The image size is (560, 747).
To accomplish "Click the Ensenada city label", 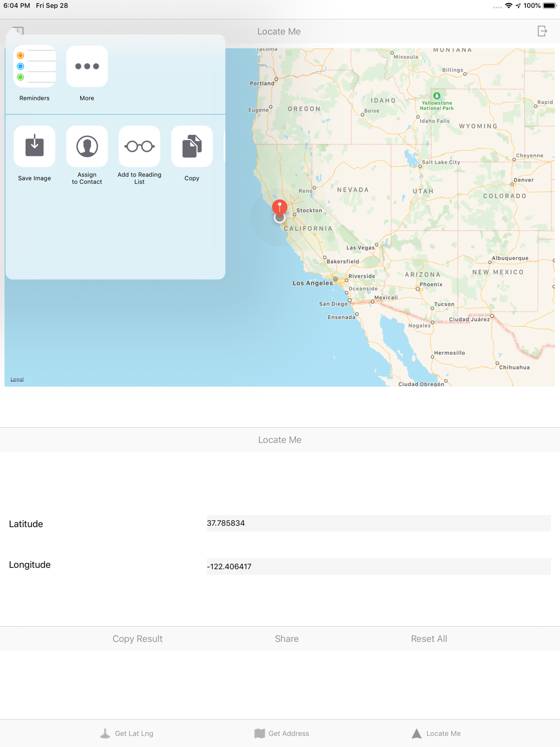I will click(342, 318).
